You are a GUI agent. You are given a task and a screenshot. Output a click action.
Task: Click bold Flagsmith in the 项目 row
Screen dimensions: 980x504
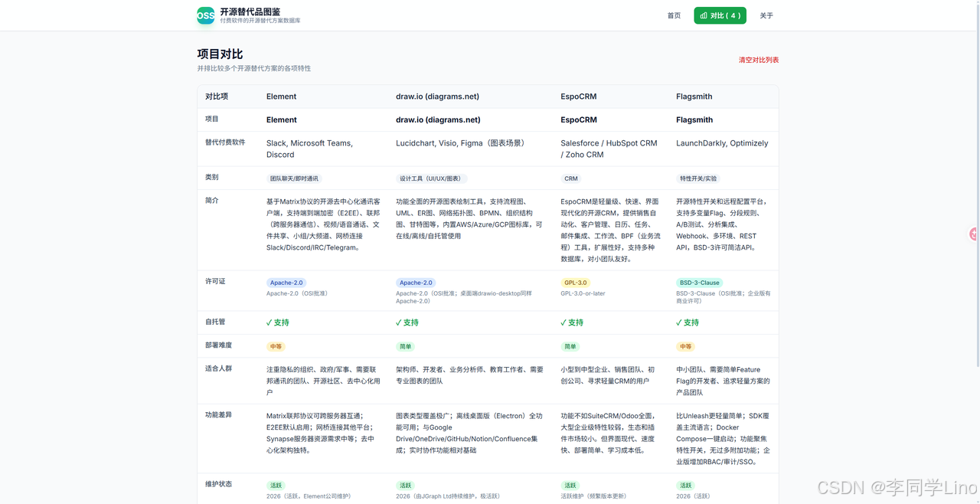point(694,119)
